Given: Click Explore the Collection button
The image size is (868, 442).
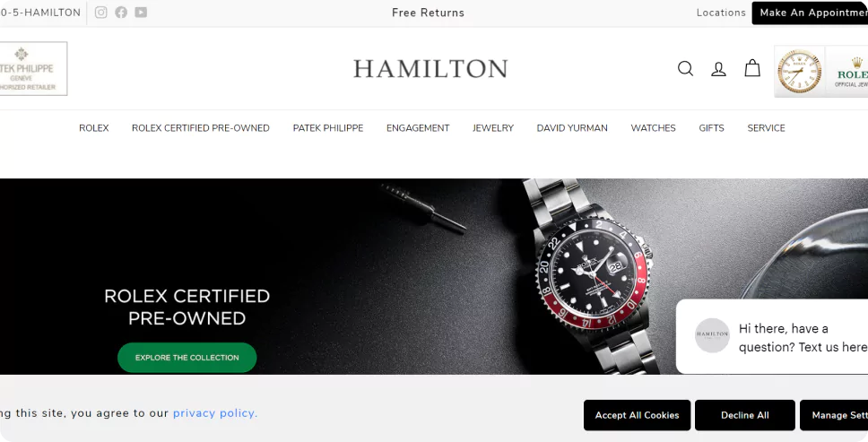Looking at the screenshot, I should [x=187, y=358].
